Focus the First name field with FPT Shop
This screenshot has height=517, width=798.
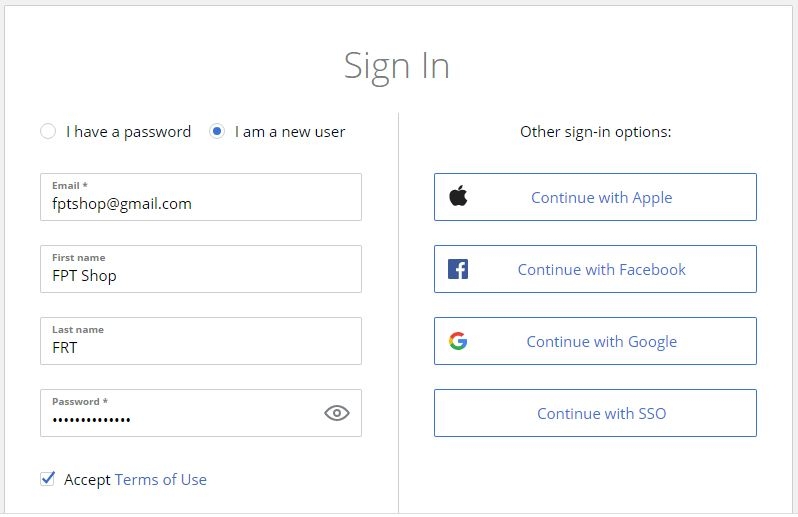[201, 269]
